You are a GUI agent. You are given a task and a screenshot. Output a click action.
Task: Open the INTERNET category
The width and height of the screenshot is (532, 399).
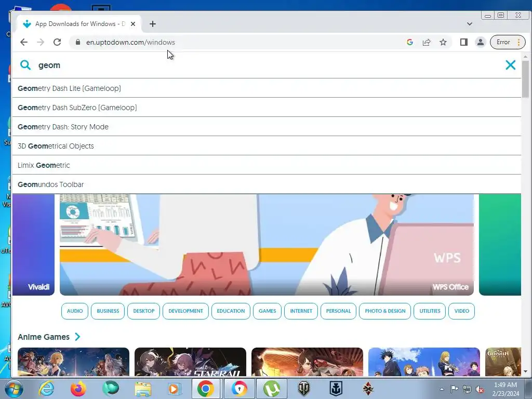(301, 311)
